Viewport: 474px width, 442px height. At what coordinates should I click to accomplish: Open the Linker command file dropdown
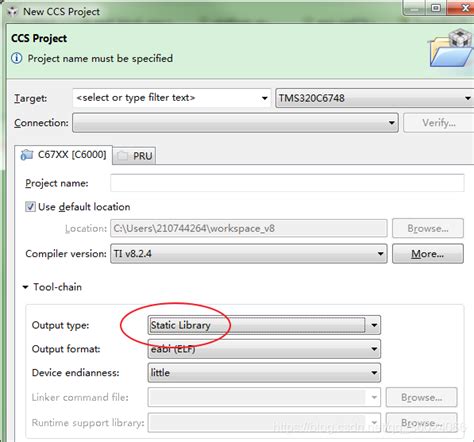(x=374, y=397)
